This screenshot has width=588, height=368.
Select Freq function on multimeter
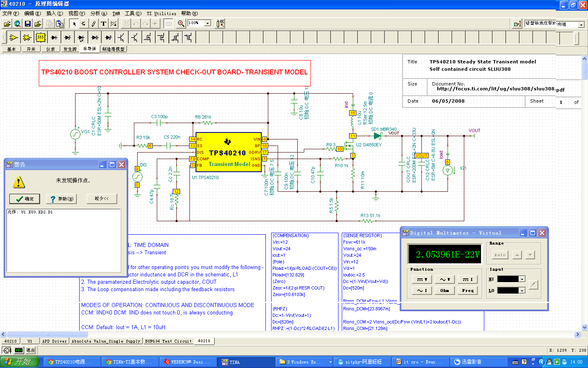(x=468, y=291)
